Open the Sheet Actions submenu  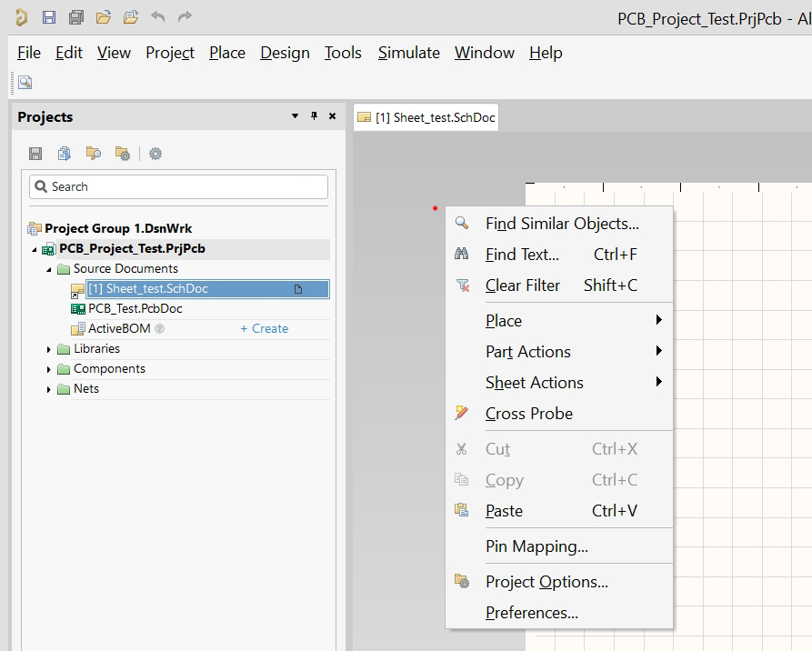point(559,382)
